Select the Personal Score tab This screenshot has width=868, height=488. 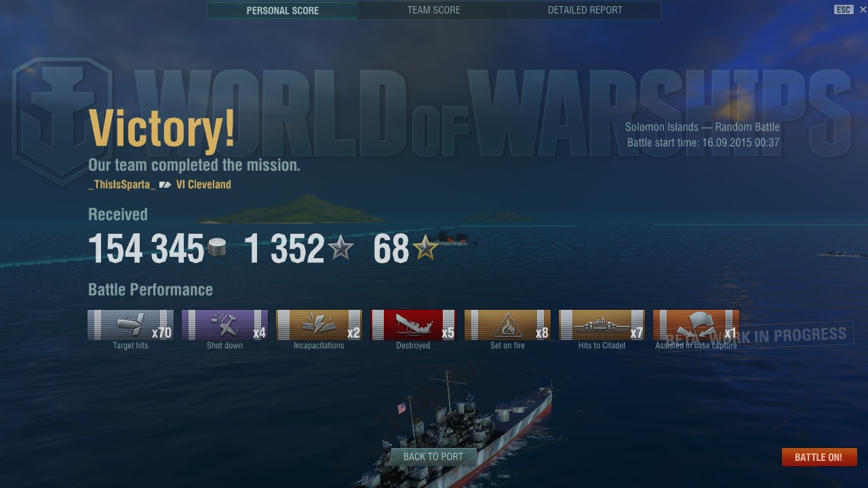pos(283,10)
